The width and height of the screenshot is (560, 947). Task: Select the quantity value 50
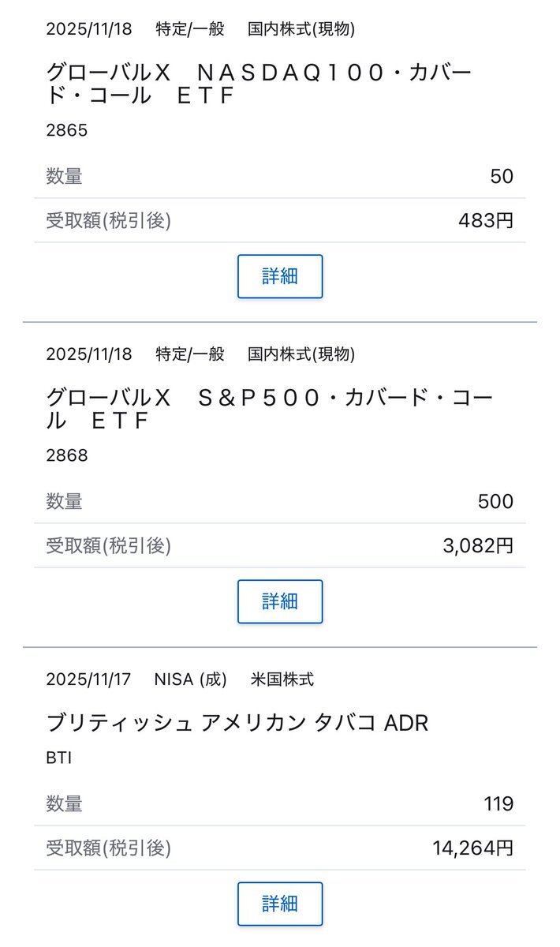coord(502,176)
